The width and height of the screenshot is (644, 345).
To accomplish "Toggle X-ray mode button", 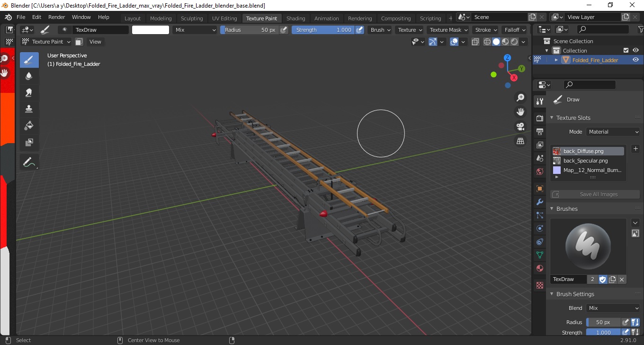I will [475, 42].
